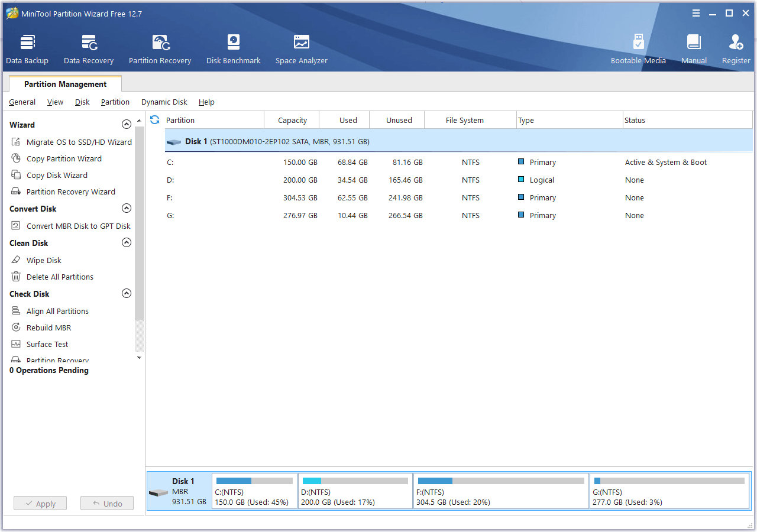
Task: Select the G: partition row
Action: 458,215
